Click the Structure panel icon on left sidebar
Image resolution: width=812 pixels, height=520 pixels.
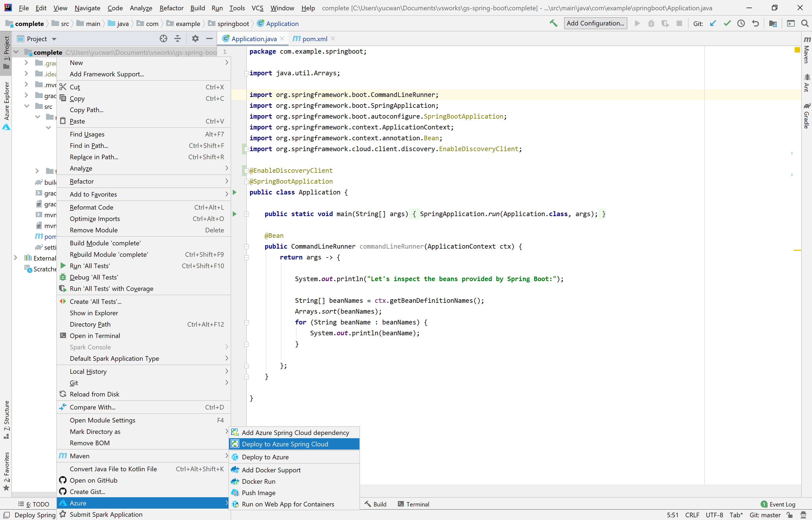(7, 423)
